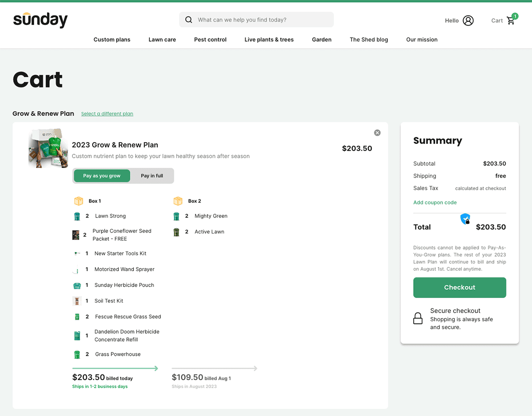Click the New Starter Tools Kit icon

[77, 253]
